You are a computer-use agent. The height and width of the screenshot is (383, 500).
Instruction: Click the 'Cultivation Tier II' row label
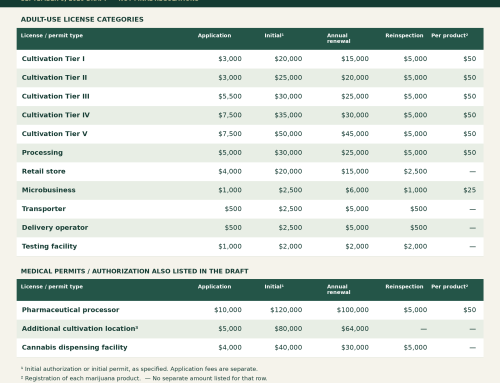coord(54,78)
